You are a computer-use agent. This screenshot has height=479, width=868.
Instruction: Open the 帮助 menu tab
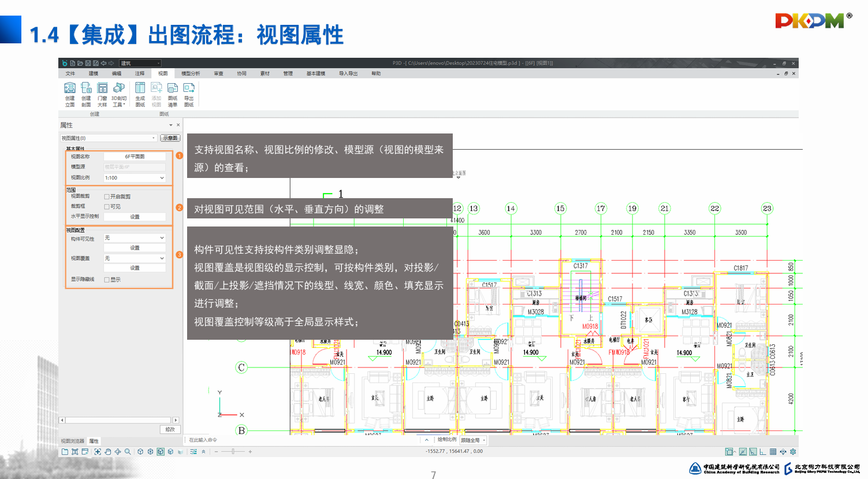[x=376, y=73]
